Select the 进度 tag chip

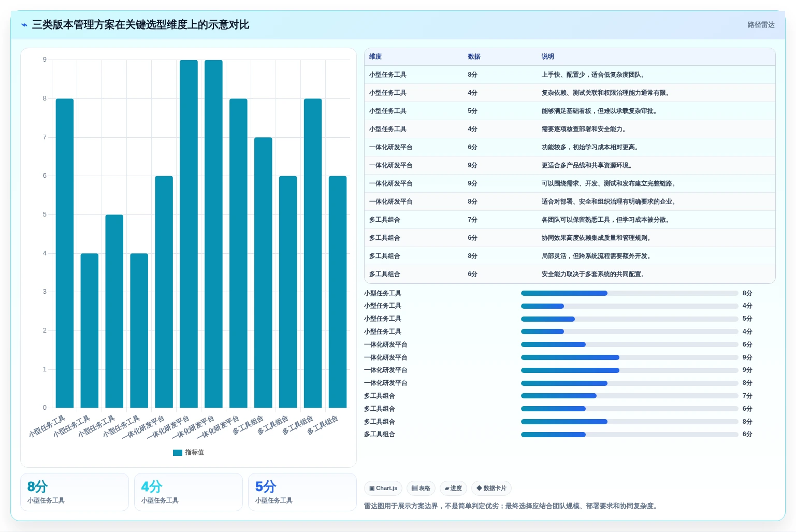[x=453, y=488]
